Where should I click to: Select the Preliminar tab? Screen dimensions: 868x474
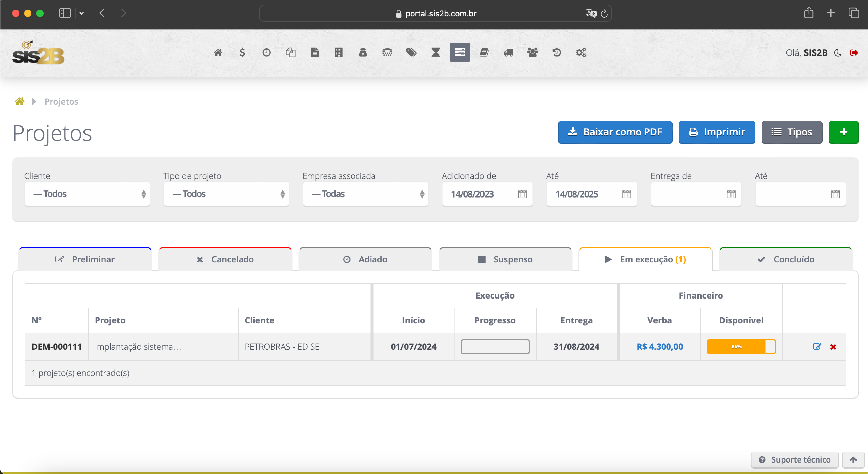pos(85,259)
